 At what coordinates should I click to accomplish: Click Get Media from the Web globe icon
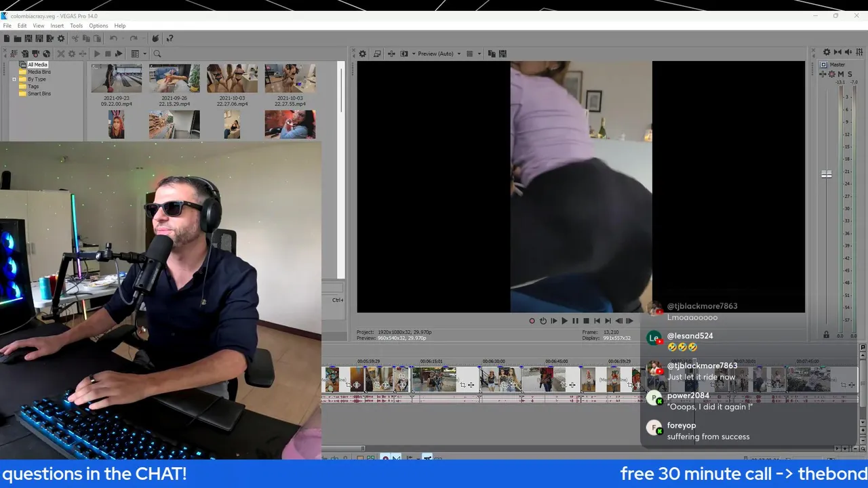[46, 54]
